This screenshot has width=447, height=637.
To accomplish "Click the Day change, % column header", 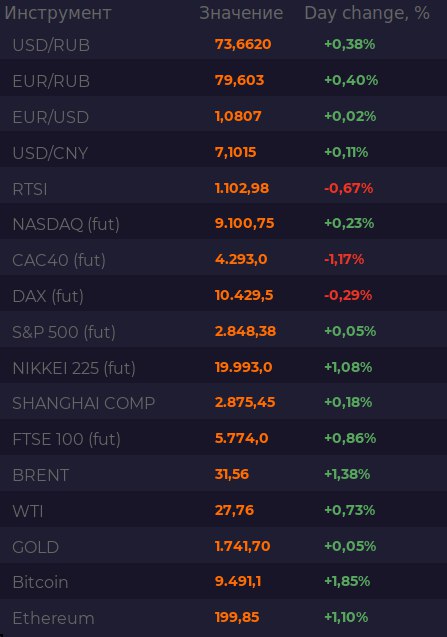I will [367, 13].
